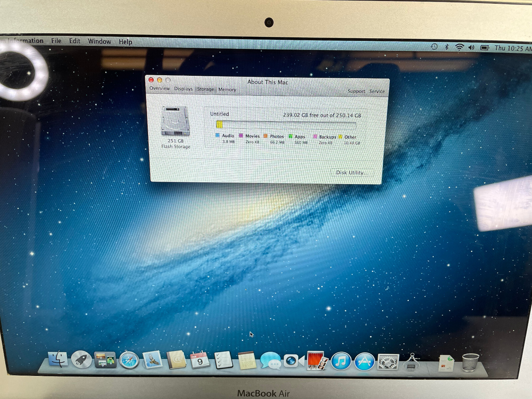This screenshot has width=532, height=399.
Task: Open the Trash in the Dock
Action: [x=470, y=363]
